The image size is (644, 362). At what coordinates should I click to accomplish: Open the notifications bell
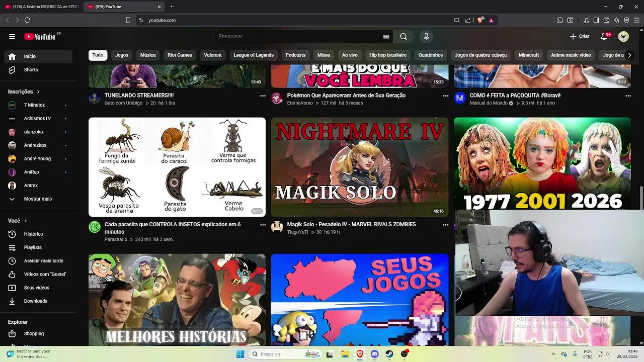[605, 36]
